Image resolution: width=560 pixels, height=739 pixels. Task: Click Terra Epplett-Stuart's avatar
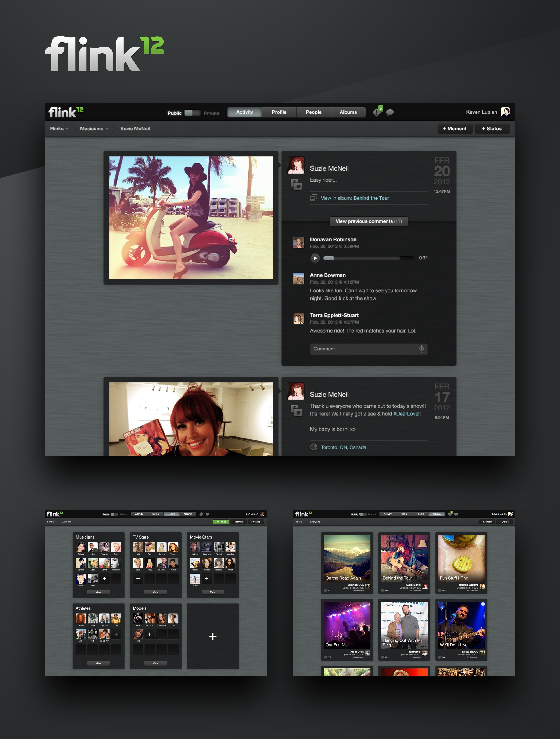(299, 318)
